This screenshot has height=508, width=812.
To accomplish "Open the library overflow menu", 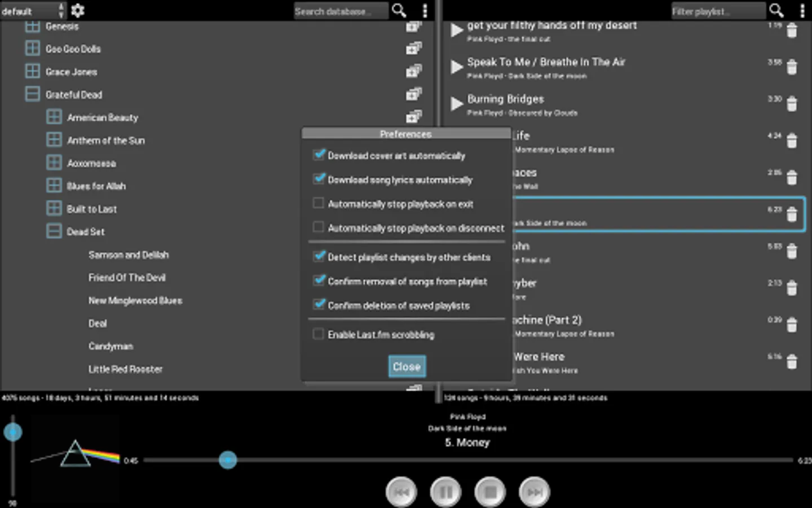I will tap(425, 10).
